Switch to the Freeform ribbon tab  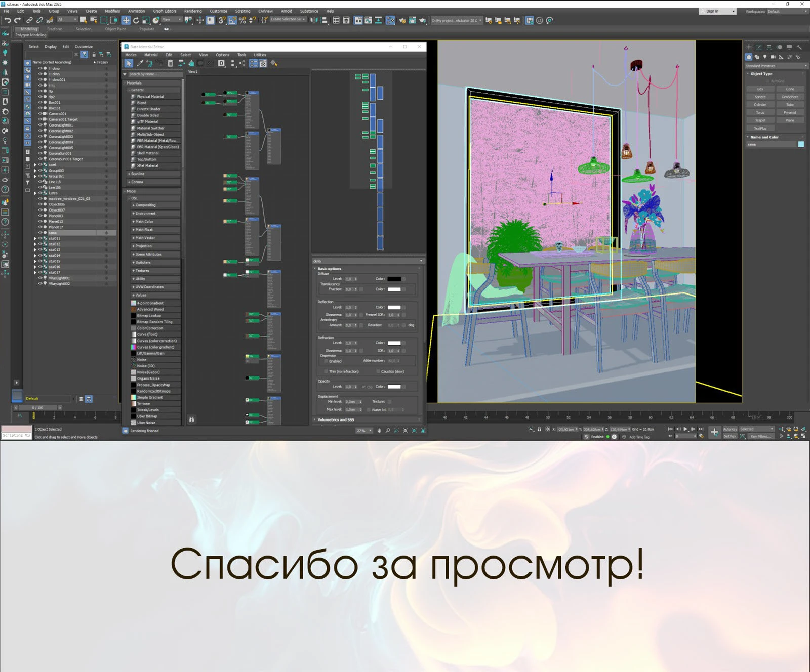pos(55,29)
